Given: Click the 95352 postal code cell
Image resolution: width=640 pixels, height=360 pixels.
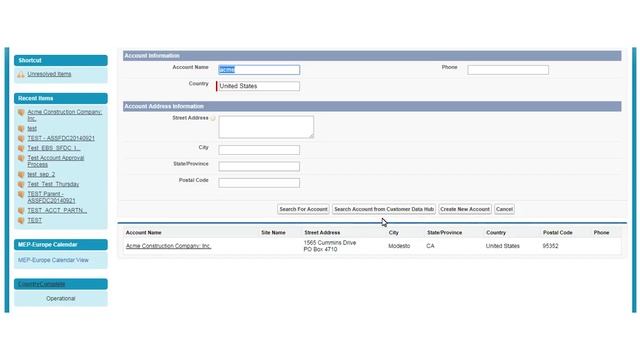Looking at the screenshot, I should tap(550, 246).
